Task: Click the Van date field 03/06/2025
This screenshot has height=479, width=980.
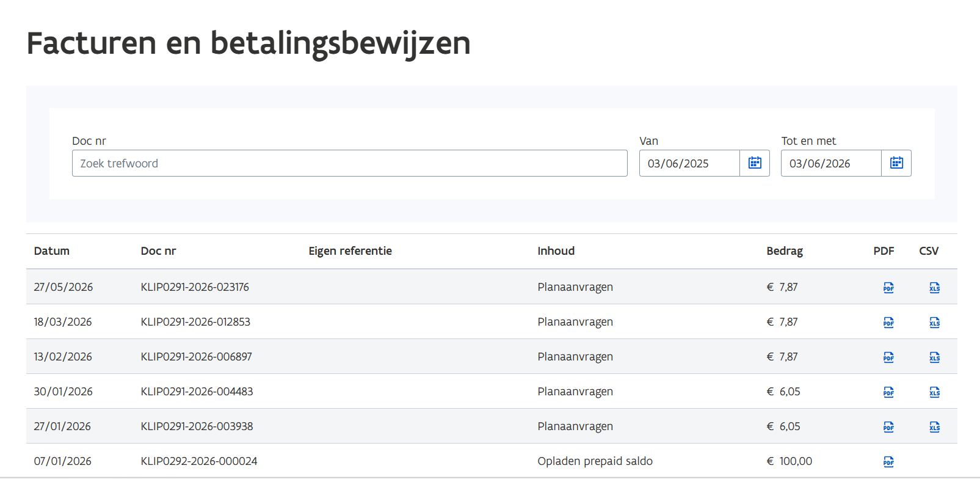Action: tap(689, 163)
